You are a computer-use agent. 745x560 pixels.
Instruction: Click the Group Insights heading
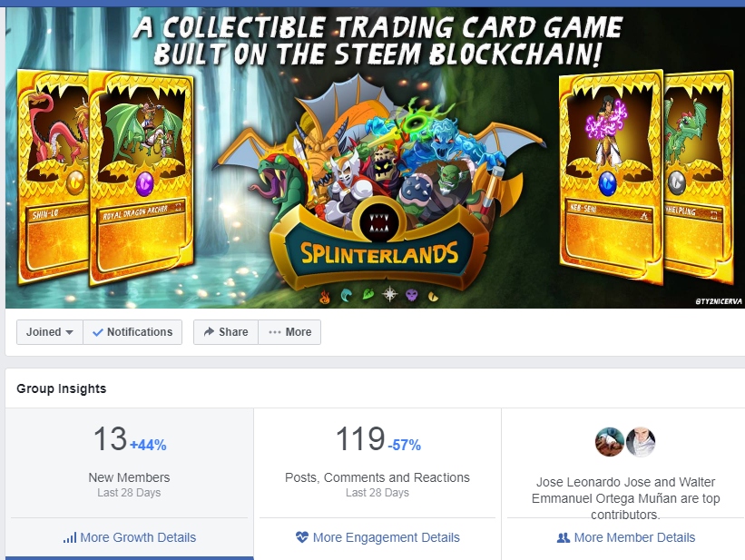[62, 388]
